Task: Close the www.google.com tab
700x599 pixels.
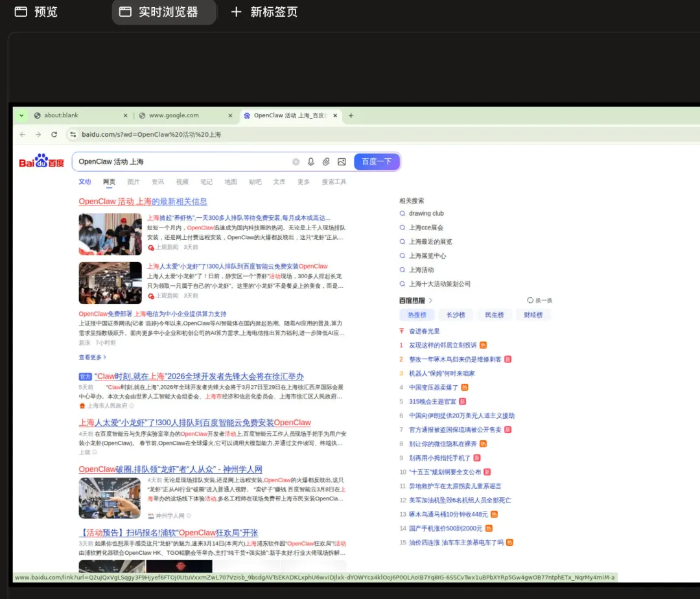Action: (x=230, y=115)
